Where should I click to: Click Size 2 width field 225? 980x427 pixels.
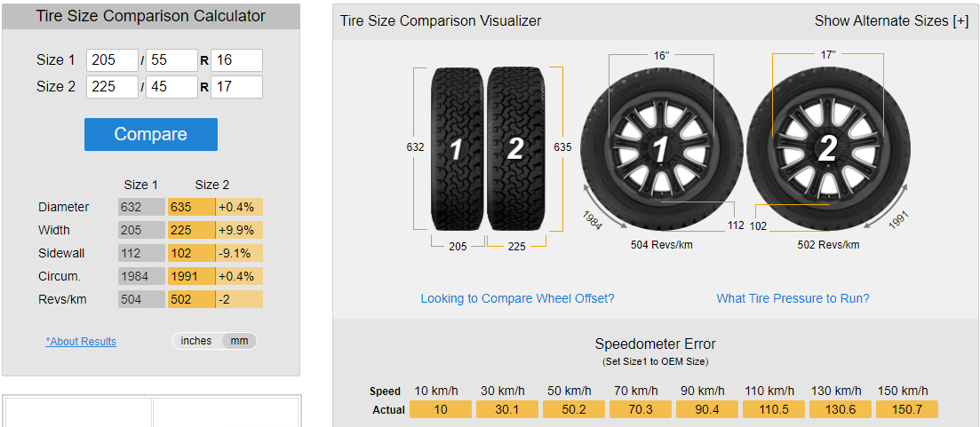pyautogui.click(x=112, y=87)
